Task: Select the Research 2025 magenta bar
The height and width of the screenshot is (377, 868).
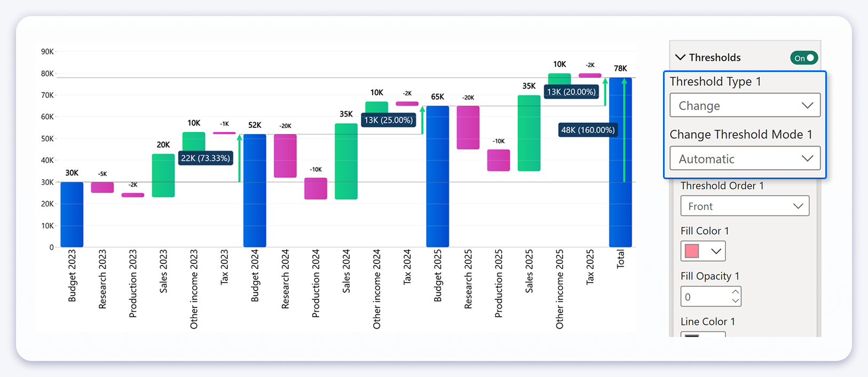Action: [x=468, y=127]
